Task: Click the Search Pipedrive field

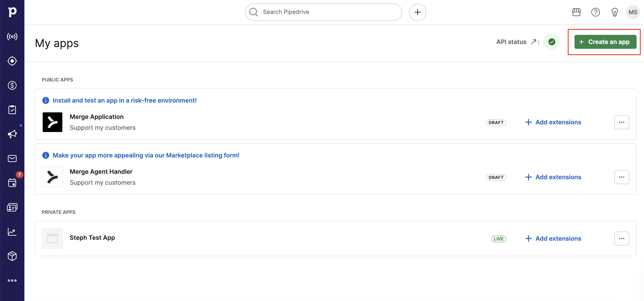Action: pyautogui.click(x=323, y=12)
